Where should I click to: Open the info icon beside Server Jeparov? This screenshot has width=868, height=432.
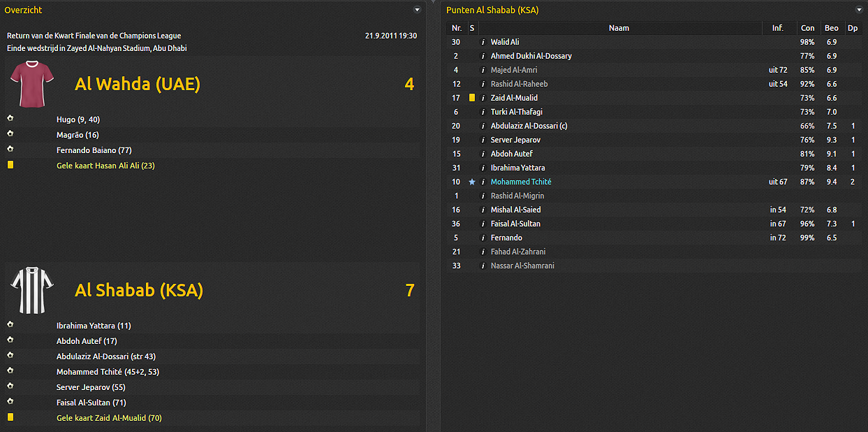click(482, 140)
